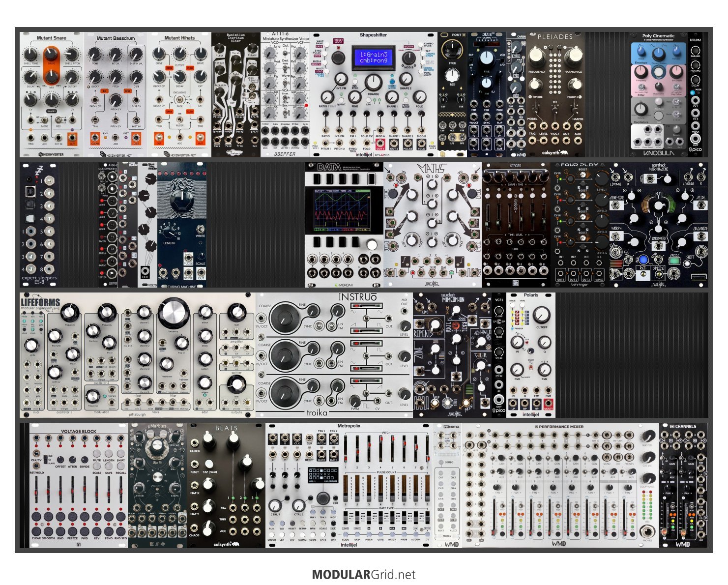The width and height of the screenshot is (728, 585).
Task: Flip the WRITE switch on Turing Machine
Action: pos(200,230)
